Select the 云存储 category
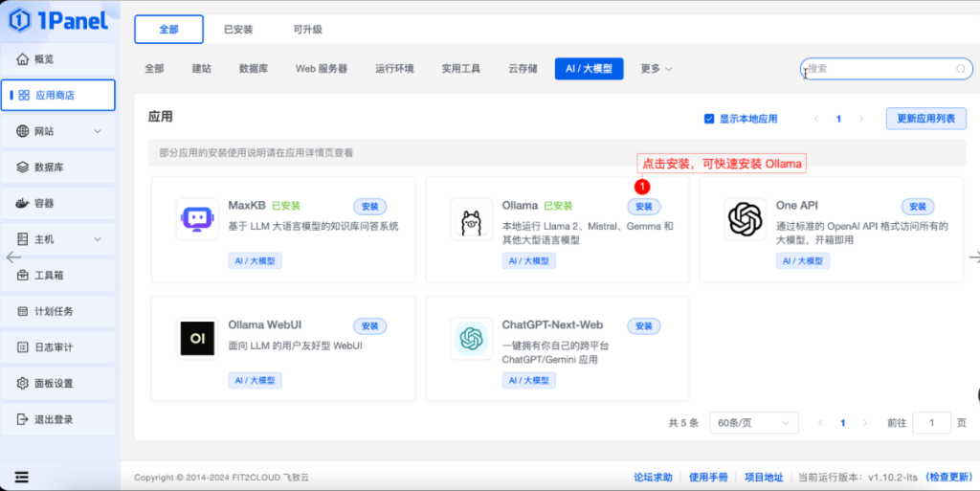 pyautogui.click(x=523, y=69)
